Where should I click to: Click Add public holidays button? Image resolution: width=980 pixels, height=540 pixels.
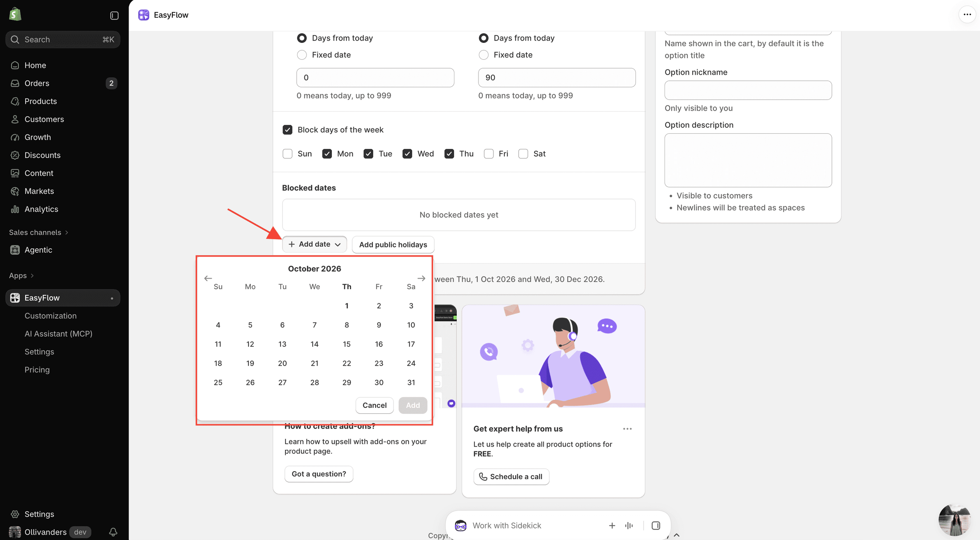(x=393, y=244)
